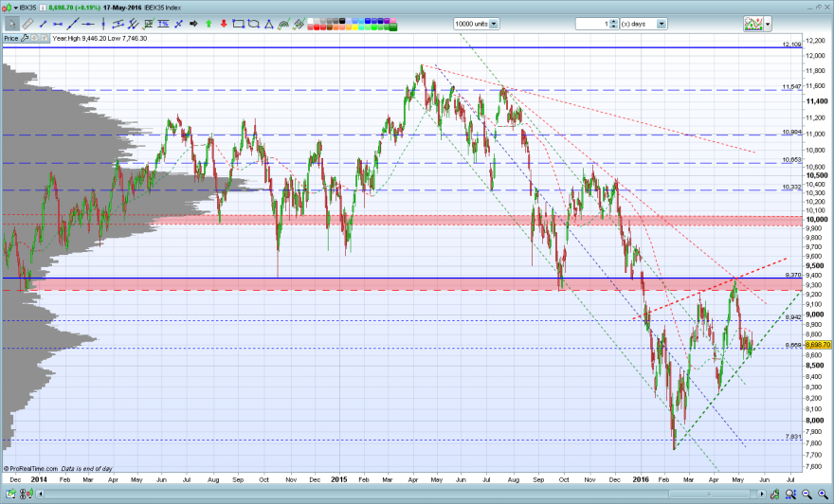The height and width of the screenshot is (504, 834).
Task: Click the title bar info icon
Action: (43, 8)
